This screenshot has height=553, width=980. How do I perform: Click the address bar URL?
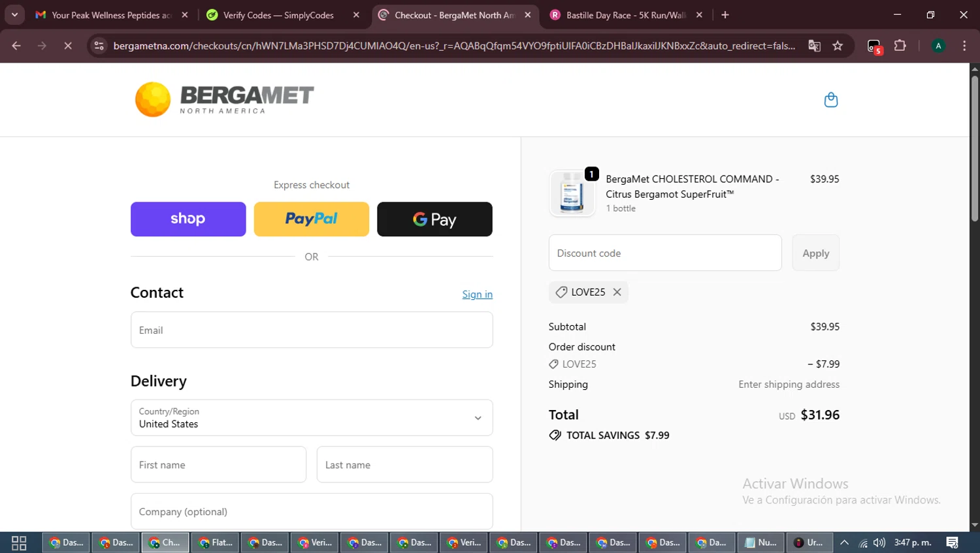[454, 46]
